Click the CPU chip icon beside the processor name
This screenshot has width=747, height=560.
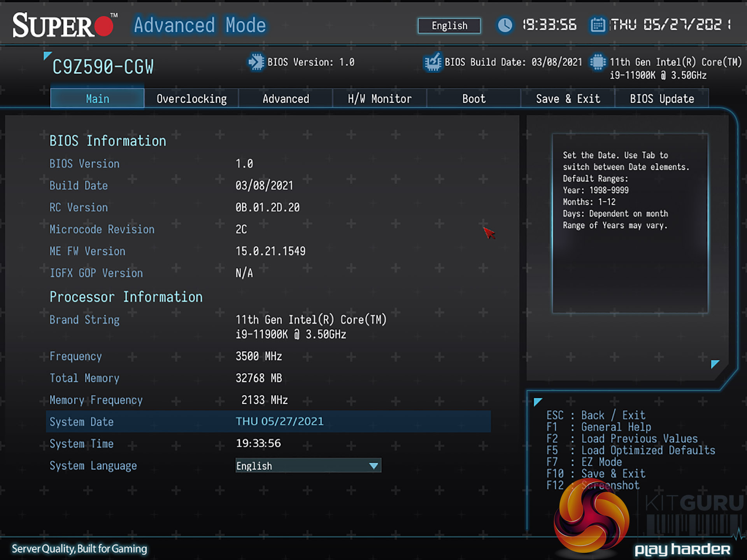[x=598, y=62]
